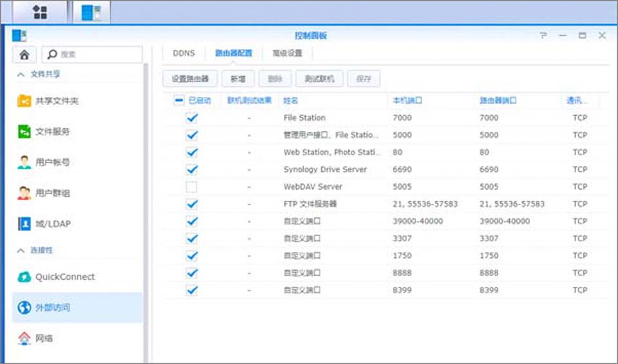Click the 搜索 search input field

click(97, 55)
